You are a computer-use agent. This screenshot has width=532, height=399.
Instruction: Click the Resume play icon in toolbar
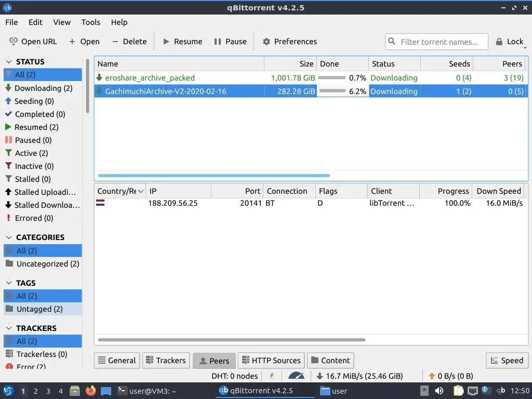tap(166, 42)
